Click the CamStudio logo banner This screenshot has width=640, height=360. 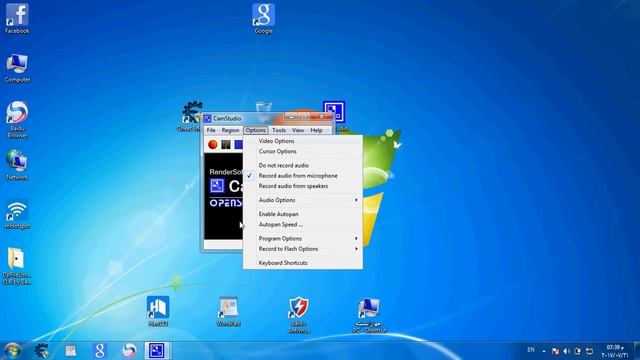coord(224,196)
